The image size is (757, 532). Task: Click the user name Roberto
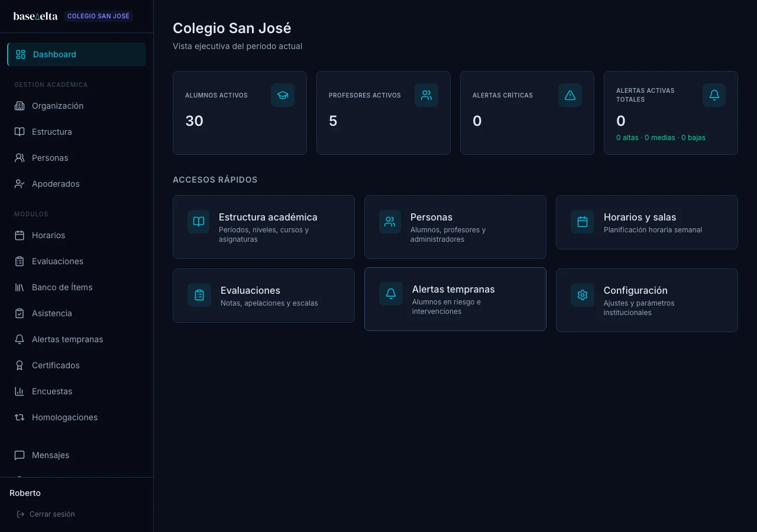[25, 493]
